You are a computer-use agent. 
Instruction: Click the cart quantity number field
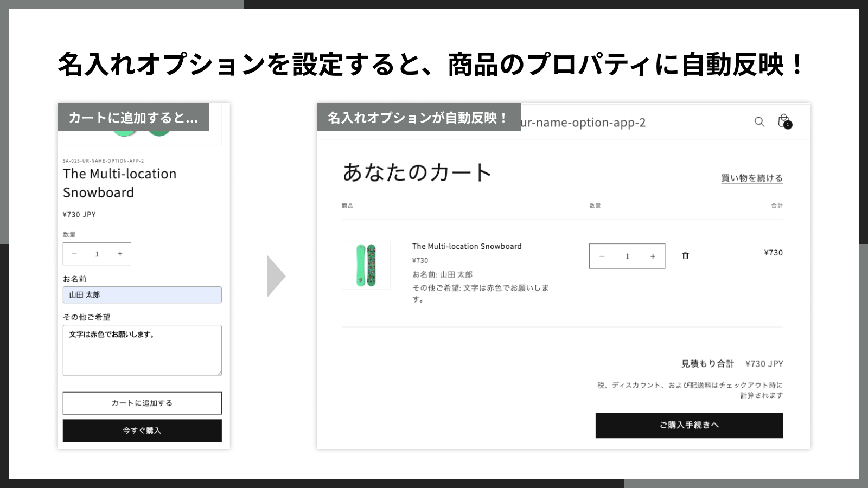(627, 256)
